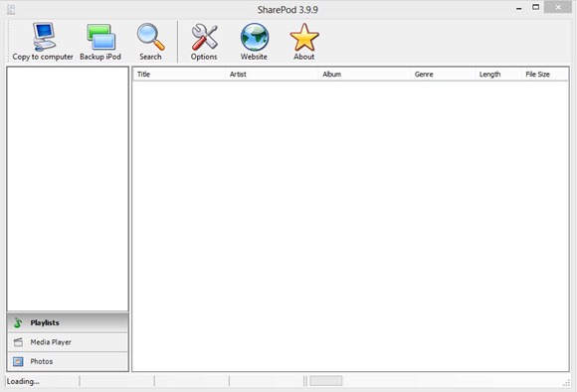Open Options wrench and screwdriver icon

(x=204, y=42)
